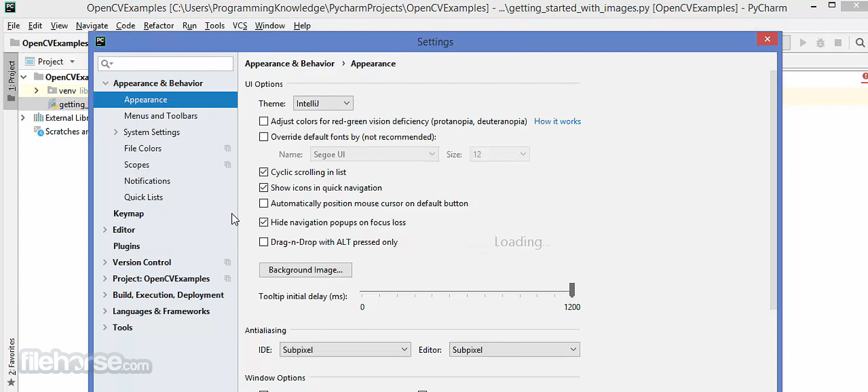Open the Theme dropdown showing IntelliJ
The image size is (868, 392).
323,103
